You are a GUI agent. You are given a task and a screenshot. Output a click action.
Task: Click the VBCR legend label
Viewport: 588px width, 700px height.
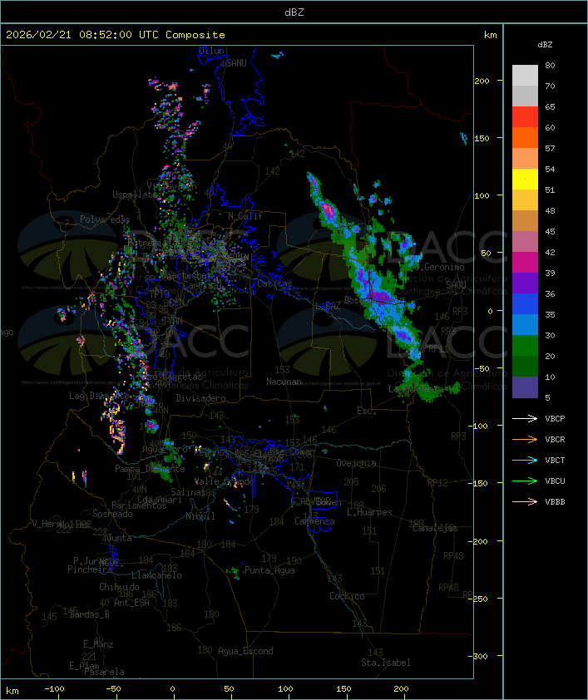555,440
